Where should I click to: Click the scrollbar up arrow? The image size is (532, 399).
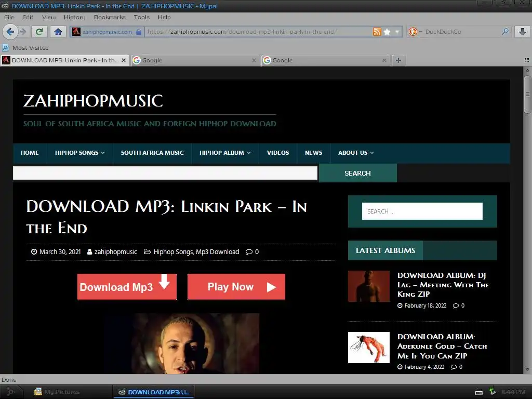pyautogui.click(x=527, y=71)
